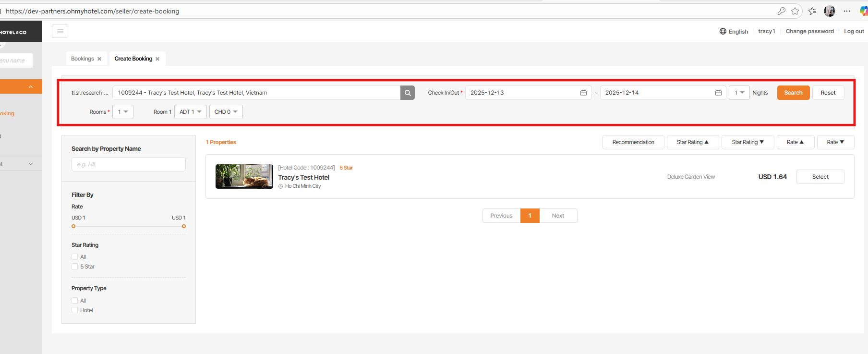This screenshot has height=354, width=868.
Task: Open browser favorites list icon
Action: [812, 11]
